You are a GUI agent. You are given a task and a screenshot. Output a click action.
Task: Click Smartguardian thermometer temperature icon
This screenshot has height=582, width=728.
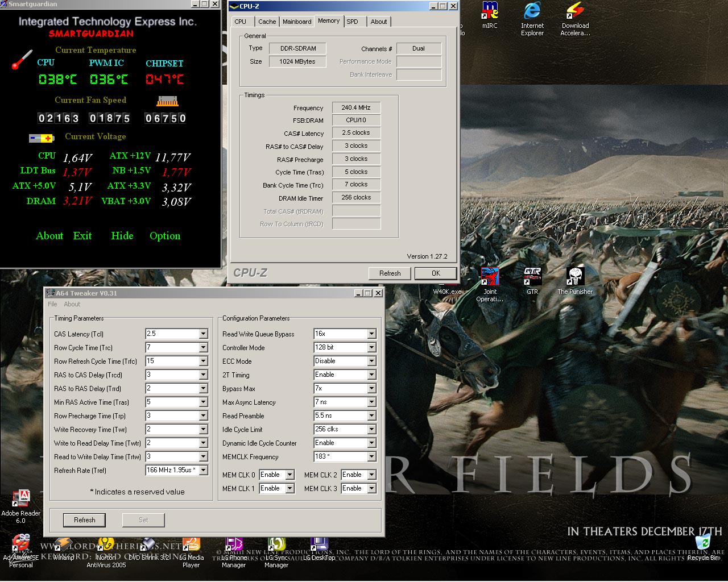tap(22, 60)
